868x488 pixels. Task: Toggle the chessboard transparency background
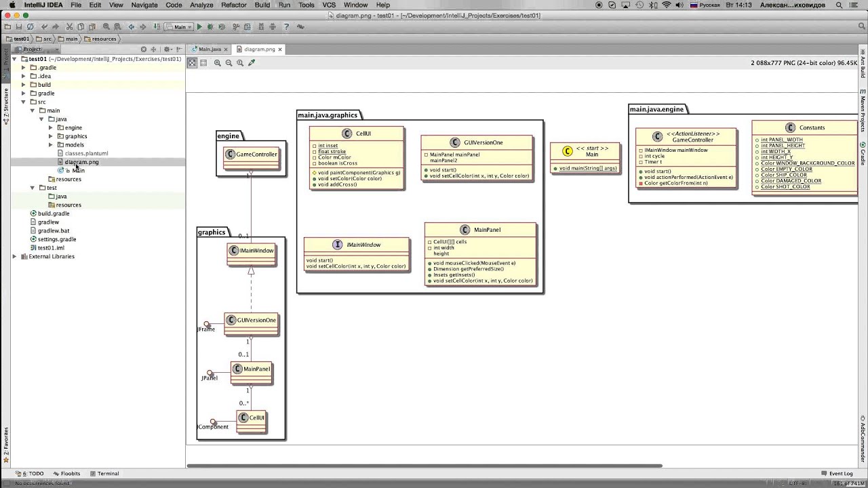point(192,63)
